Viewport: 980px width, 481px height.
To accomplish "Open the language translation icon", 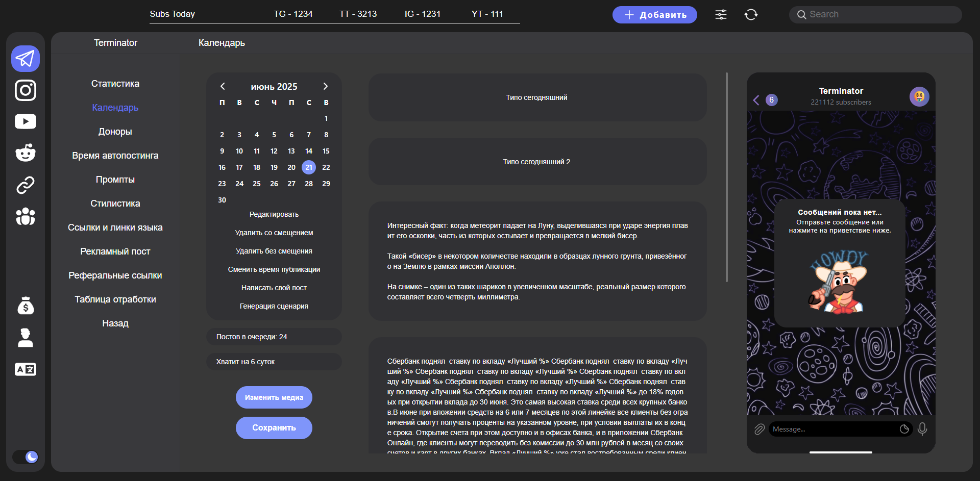I will (26, 369).
